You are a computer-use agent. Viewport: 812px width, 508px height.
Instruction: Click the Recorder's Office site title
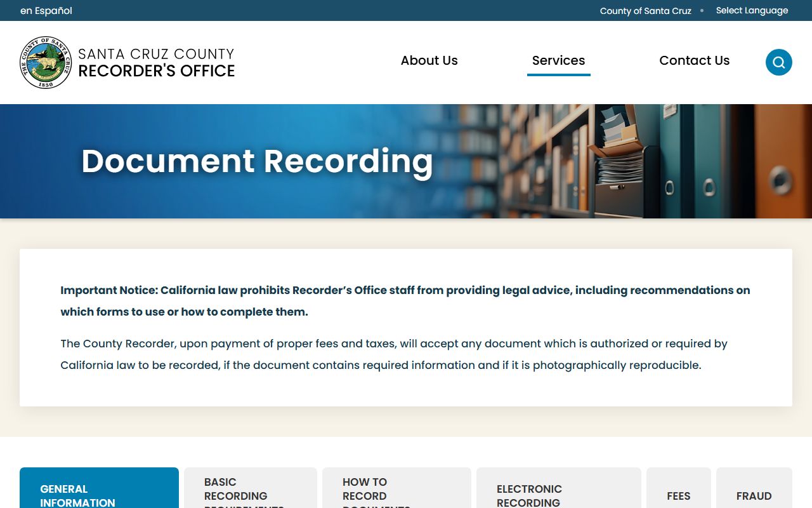tap(156, 62)
